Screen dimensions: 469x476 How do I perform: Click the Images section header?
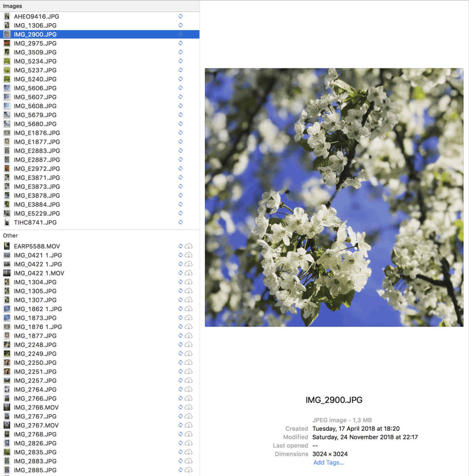click(12, 6)
